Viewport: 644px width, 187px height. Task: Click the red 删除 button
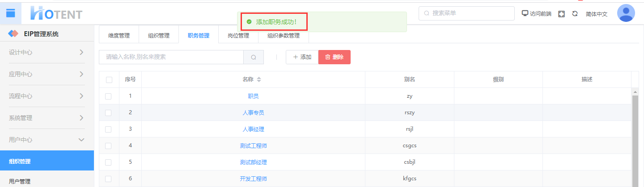tap(335, 57)
